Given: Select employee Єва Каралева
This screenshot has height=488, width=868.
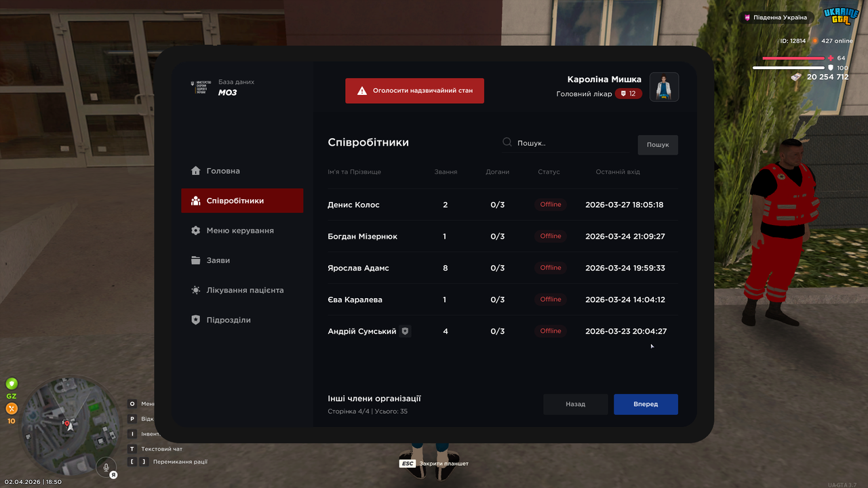Looking at the screenshot, I should click(502, 300).
